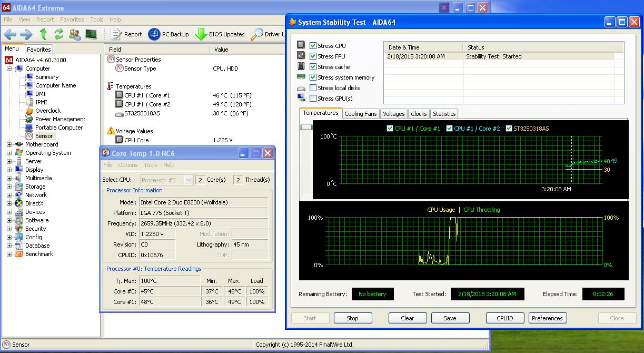644x353 pixels.
Task: Stop the stability test
Action: [352, 318]
